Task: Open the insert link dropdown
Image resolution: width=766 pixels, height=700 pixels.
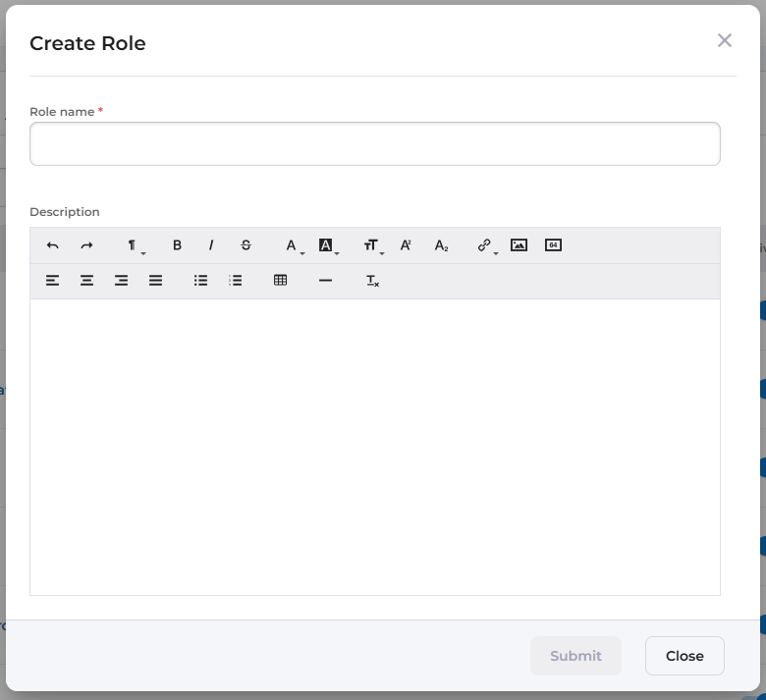Action: [x=486, y=245]
